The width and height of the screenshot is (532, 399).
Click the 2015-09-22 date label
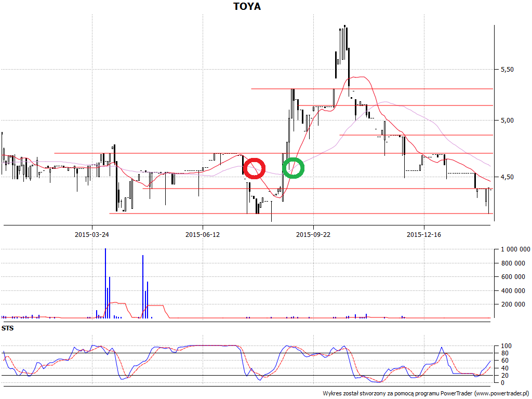coord(313,234)
